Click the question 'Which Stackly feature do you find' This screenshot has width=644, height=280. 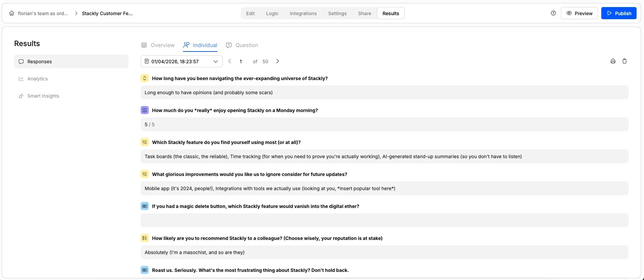click(x=226, y=142)
